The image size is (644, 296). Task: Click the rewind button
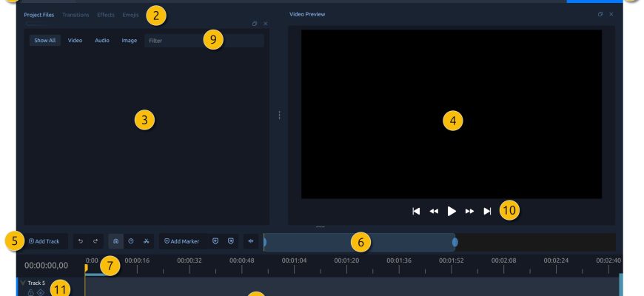tap(434, 211)
